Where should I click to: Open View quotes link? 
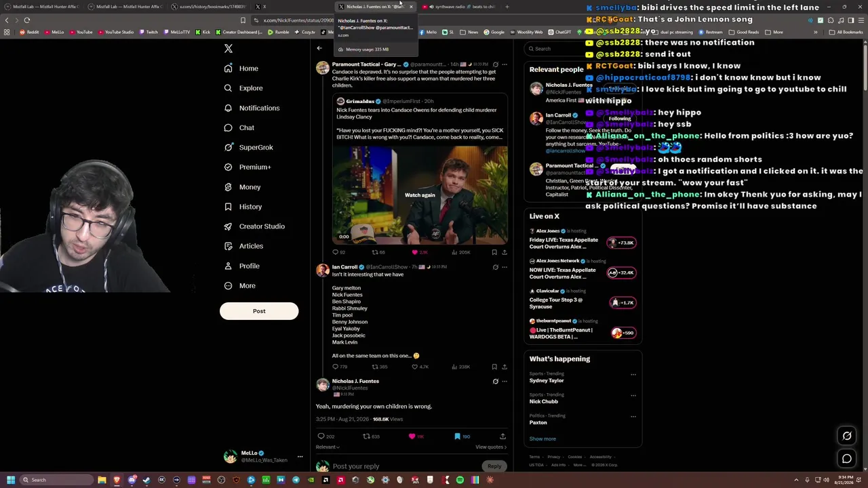tap(491, 447)
